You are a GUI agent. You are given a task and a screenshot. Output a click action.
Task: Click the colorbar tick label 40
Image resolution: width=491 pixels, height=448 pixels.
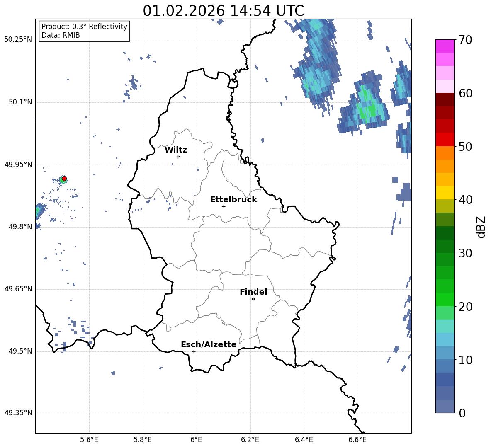465,200
